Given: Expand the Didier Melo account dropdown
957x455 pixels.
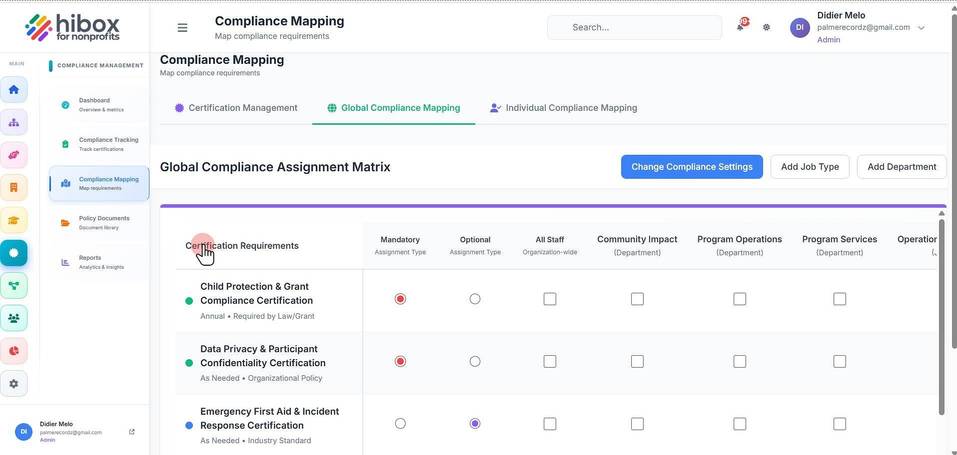Looking at the screenshot, I should (921, 28).
